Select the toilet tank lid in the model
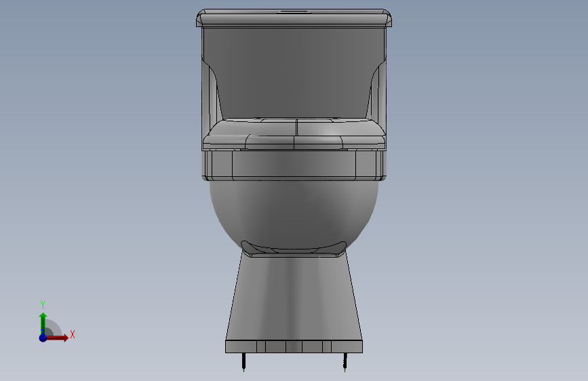This screenshot has width=588, height=381. 294,18
